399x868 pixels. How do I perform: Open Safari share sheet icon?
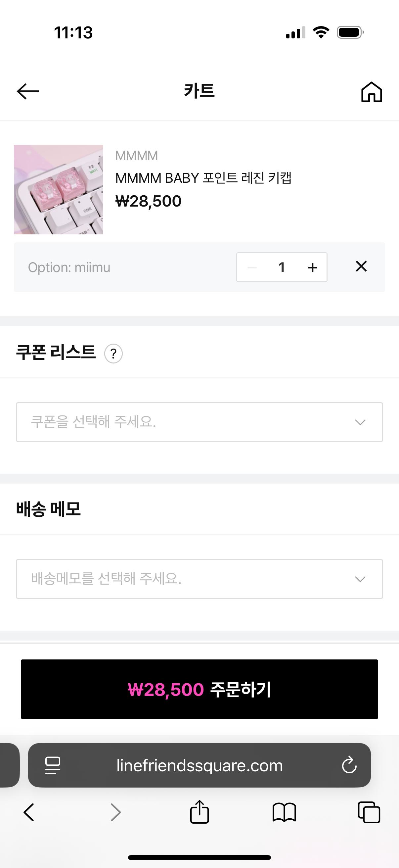(x=199, y=812)
